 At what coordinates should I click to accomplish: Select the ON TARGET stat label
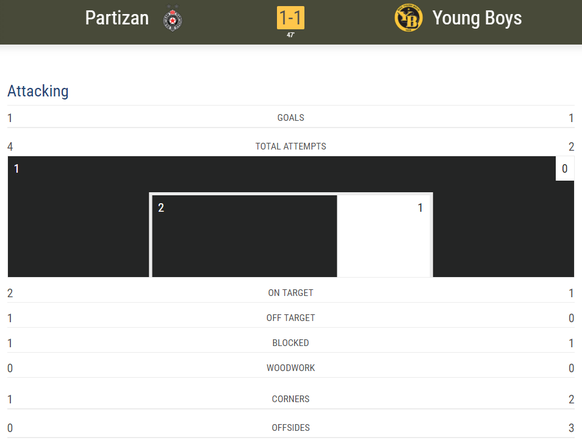pos(291,293)
